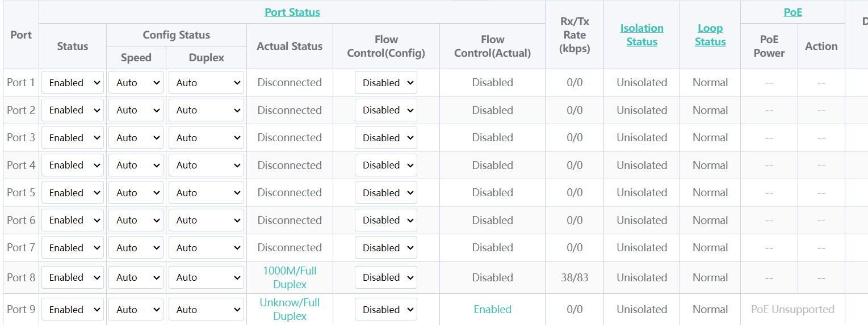Expand Port 4 Flow Control config dropdown
This screenshot has height=325, width=868.
coord(386,165)
